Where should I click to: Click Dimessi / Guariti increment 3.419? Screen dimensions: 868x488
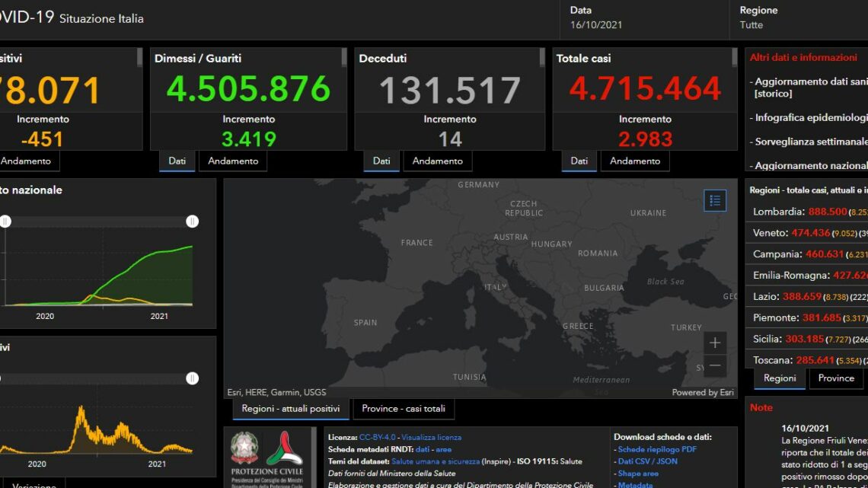tap(248, 139)
